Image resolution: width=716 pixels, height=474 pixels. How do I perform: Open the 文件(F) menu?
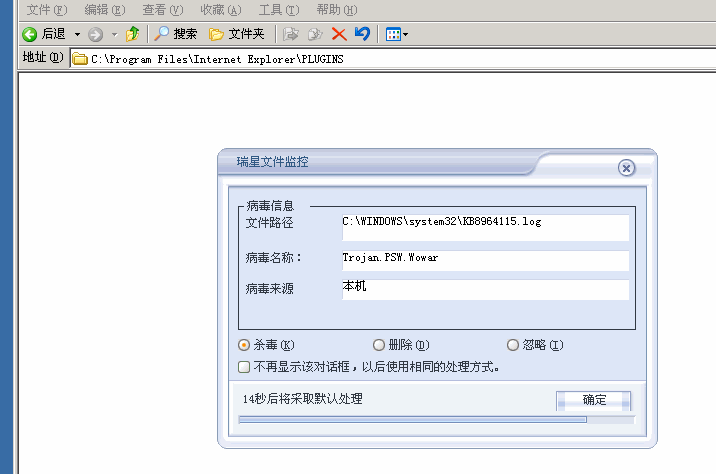click(47, 10)
